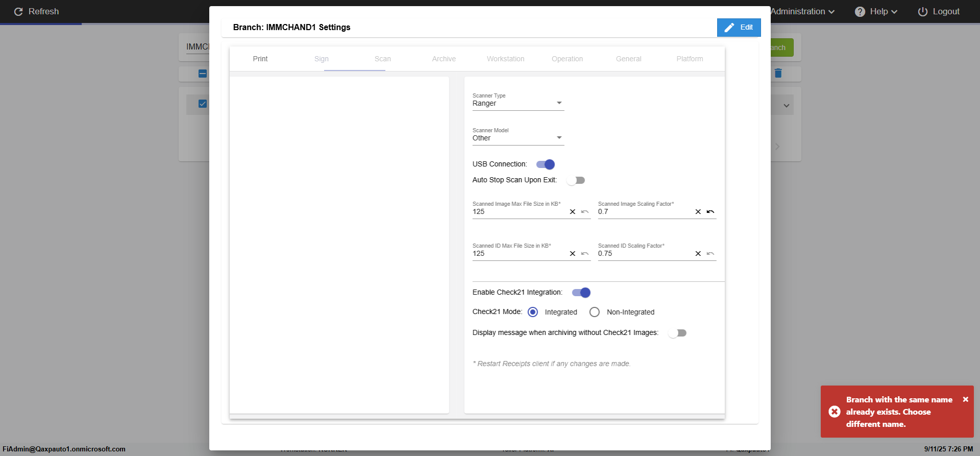The height and width of the screenshot is (456, 980).
Task: Open the Scanner Type dropdown
Action: [x=518, y=103]
